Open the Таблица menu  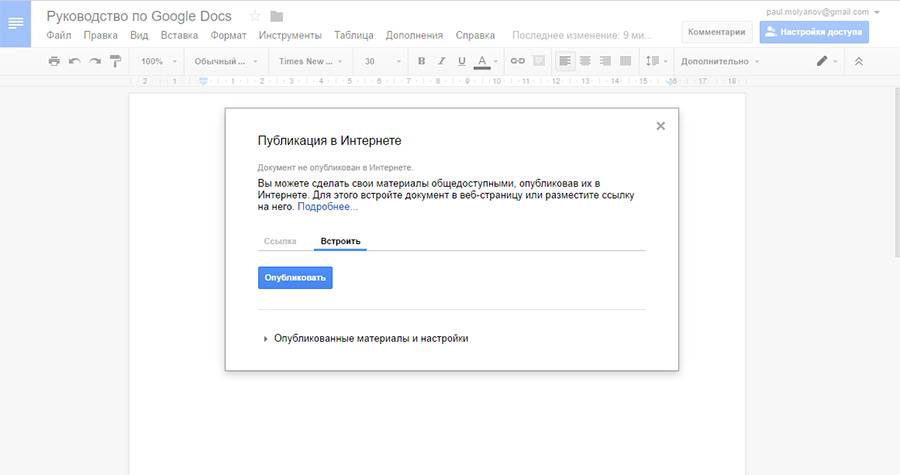click(x=354, y=35)
